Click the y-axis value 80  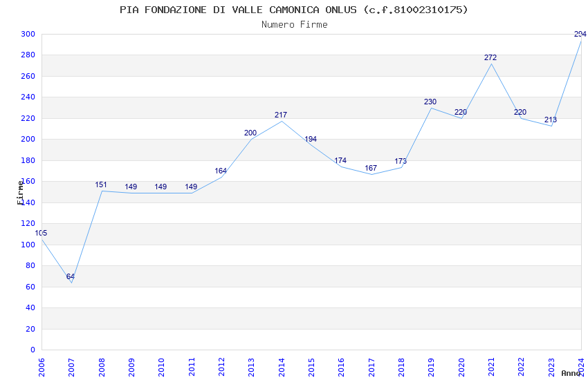pos(30,266)
